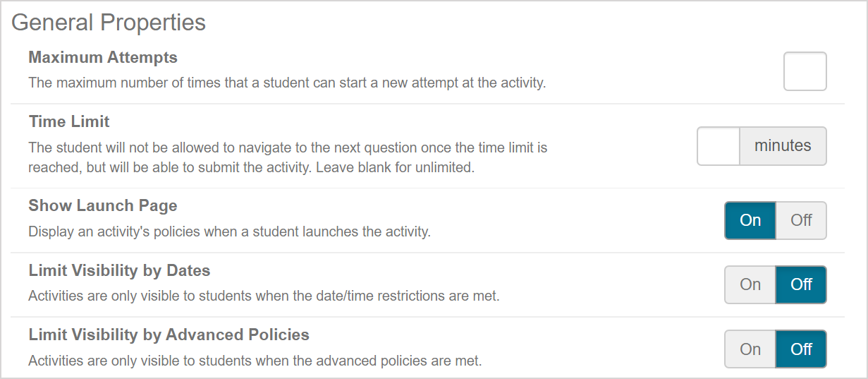The height and width of the screenshot is (379, 868).
Task: Click the Limit Visibility by Dates label
Action: tap(119, 270)
